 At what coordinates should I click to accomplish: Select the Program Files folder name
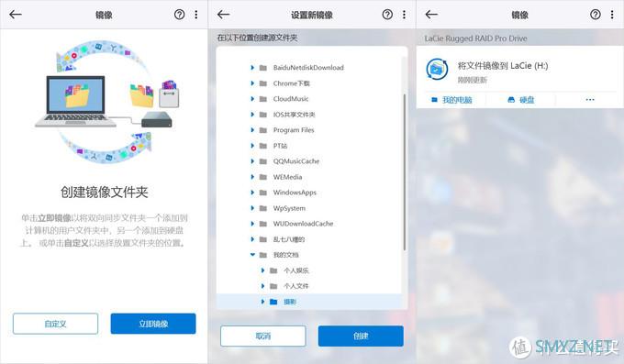click(x=294, y=130)
